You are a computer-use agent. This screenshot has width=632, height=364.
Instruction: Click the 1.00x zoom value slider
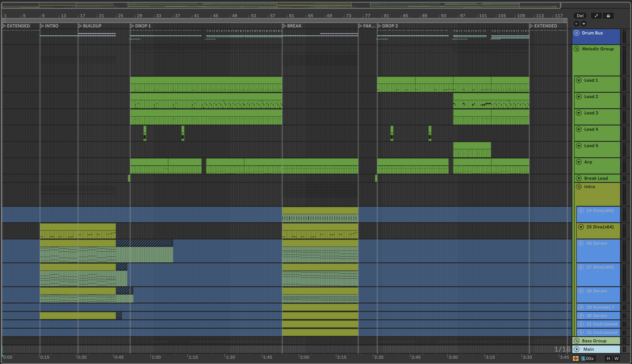point(588,358)
